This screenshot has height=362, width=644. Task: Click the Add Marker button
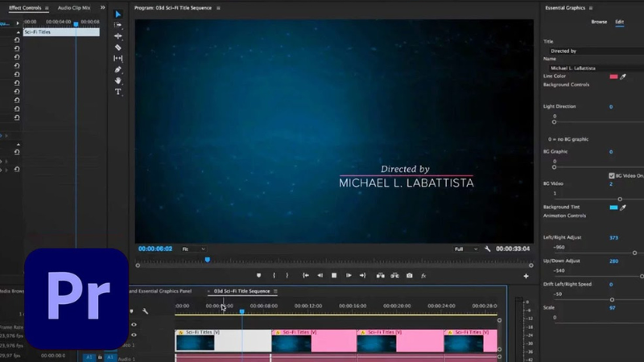tap(258, 275)
